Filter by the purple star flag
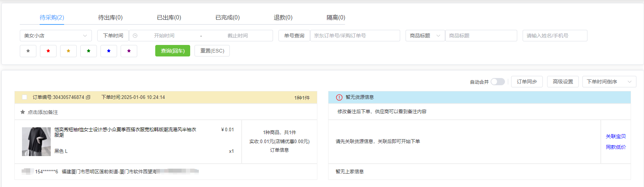The height and width of the screenshot is (187, 644). pos(129,51)
